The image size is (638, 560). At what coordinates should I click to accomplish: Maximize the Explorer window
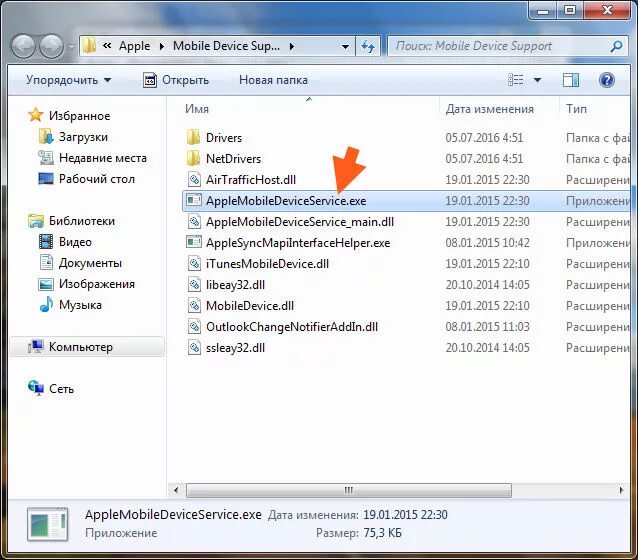(570, 11)
